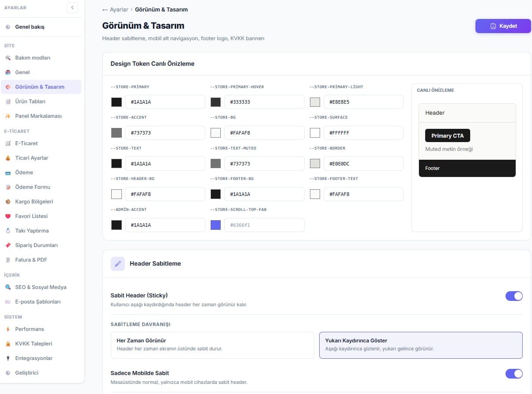Select the Yukarı Kaydırınca Göster option
This screenshot has height=394, width=532.
tap(421, 345)
